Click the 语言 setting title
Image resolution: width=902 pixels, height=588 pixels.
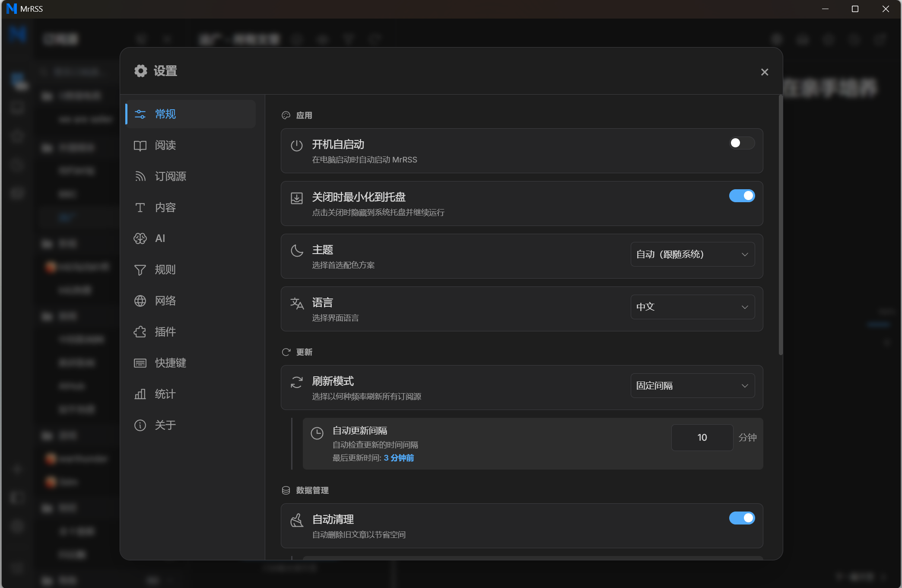323,302
